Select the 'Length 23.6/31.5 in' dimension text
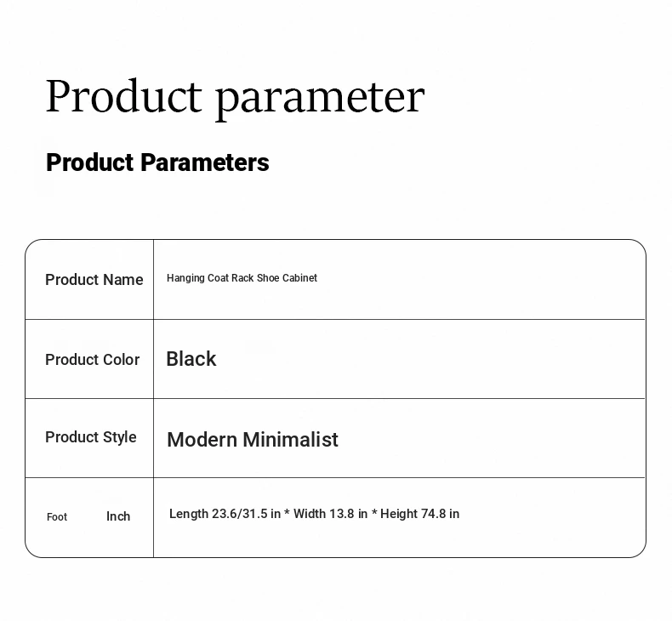Image resolution: width=672 pixels, height=621 pixels. click(x=225, y=514)
